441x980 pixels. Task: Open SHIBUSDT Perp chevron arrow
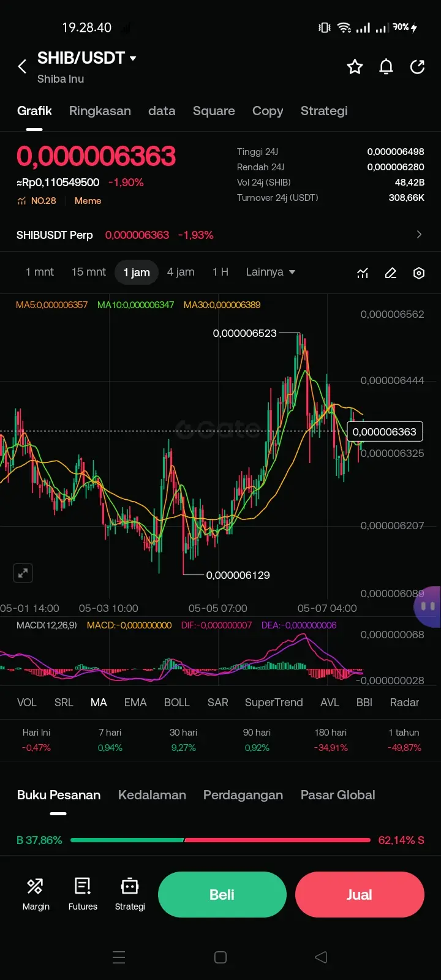tap(419, 235)
